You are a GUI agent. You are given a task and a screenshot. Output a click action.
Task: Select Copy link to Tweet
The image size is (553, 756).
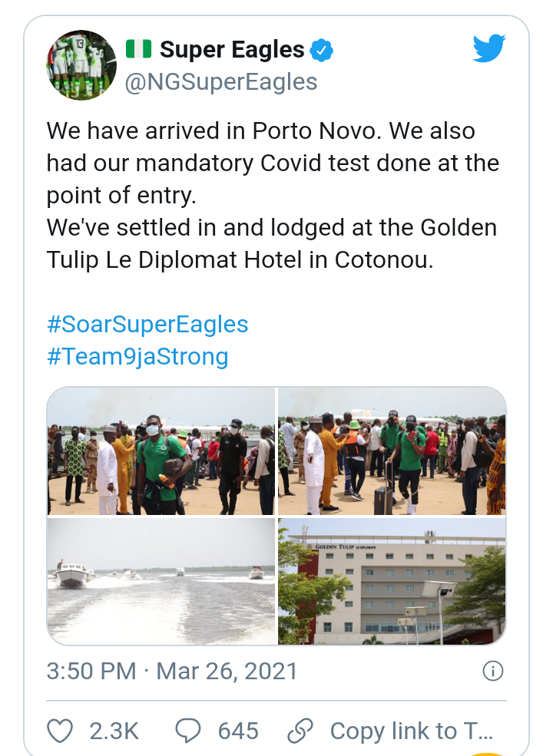(412, 731)
